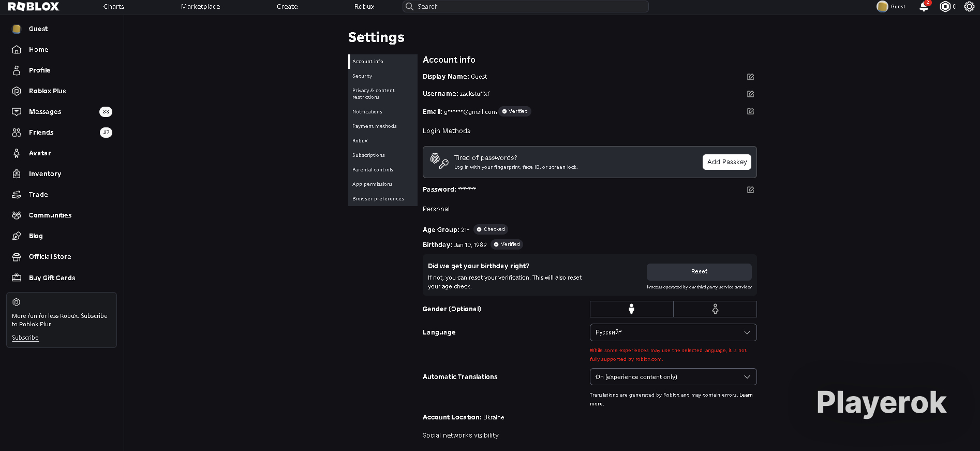Open the settings gear icon
The image size is (980, 451).
[x=969, y=7]
